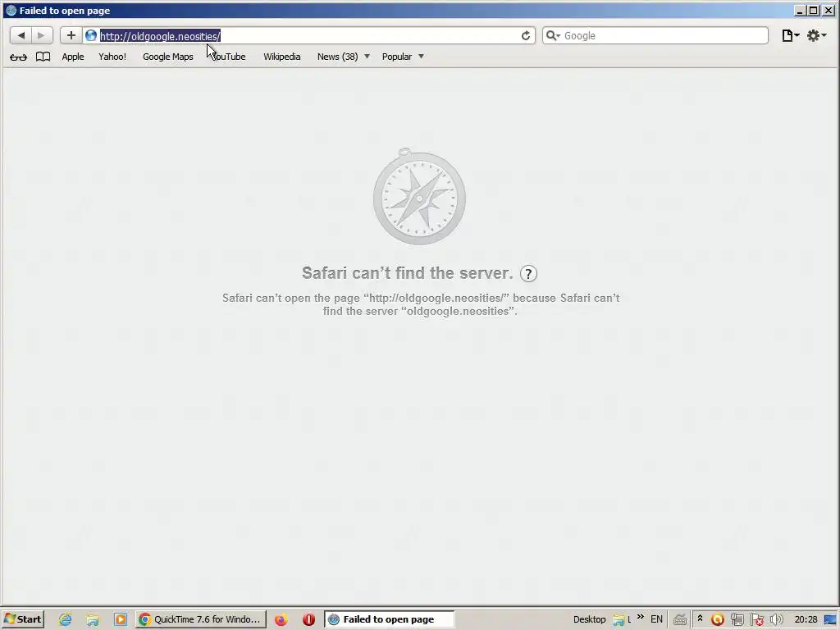Click the globe site icon in address bar
The height and width of the screenshot is (630, 840).
91,35
